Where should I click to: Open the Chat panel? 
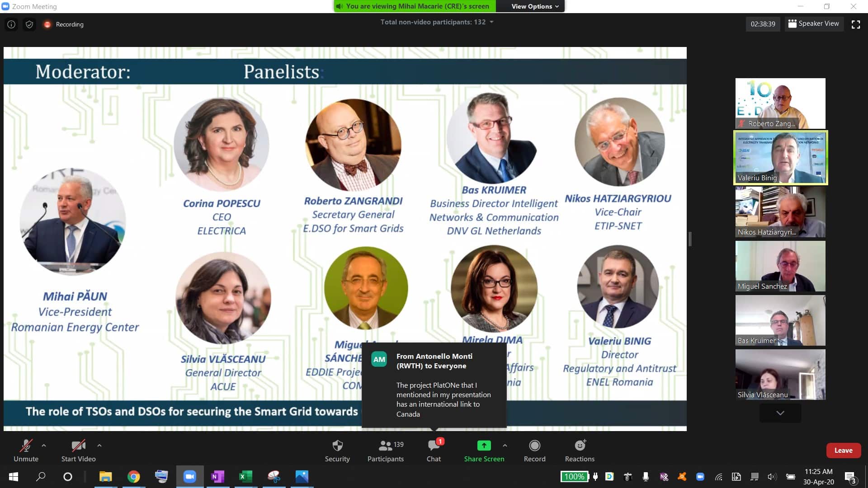(434, 450)
